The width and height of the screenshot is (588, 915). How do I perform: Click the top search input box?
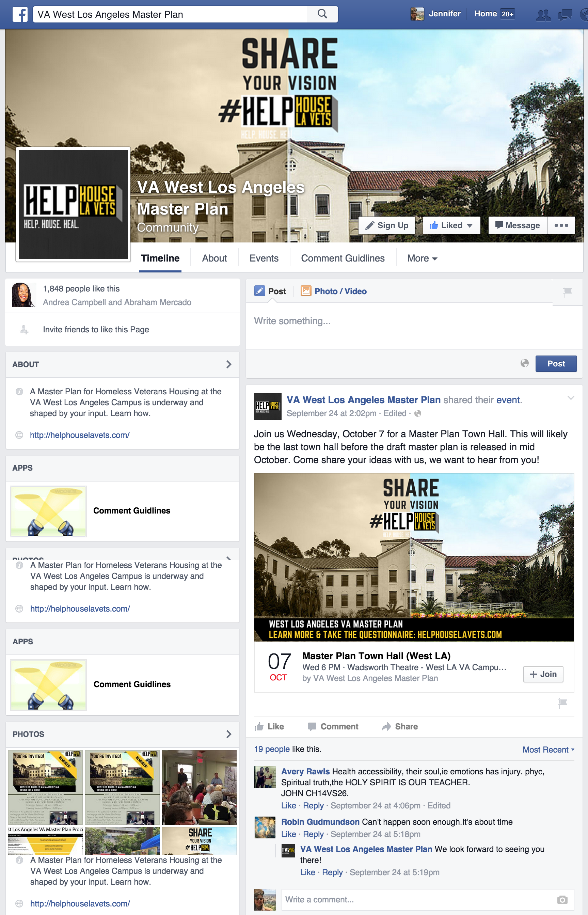(x=170, y=14)
